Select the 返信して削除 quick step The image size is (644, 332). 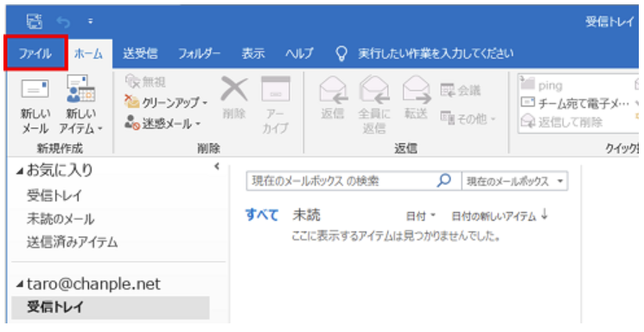pos(561,122)
